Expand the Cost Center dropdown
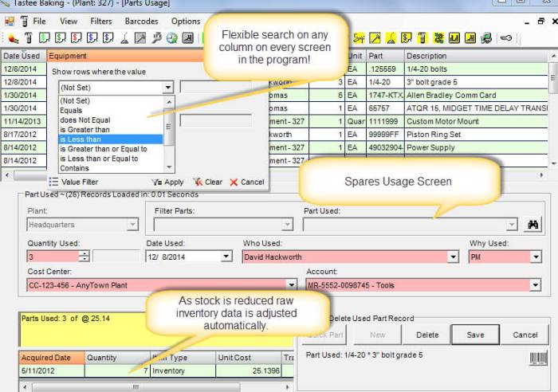Screen dimensions: 558x392 click(291, 285)
